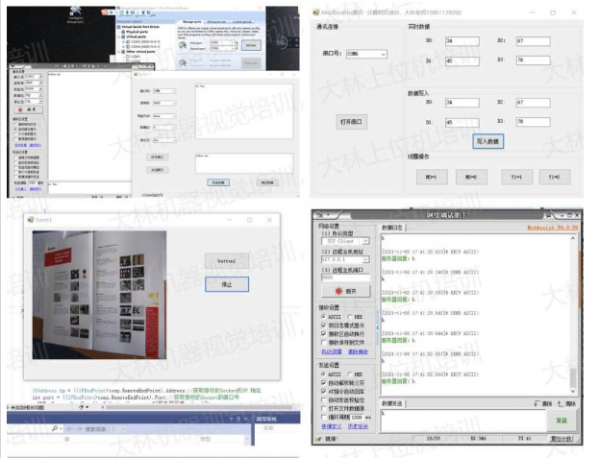Click the down-arrow 清除 icon beside 数据发送
Screen dimensions: 600x458
537,404
